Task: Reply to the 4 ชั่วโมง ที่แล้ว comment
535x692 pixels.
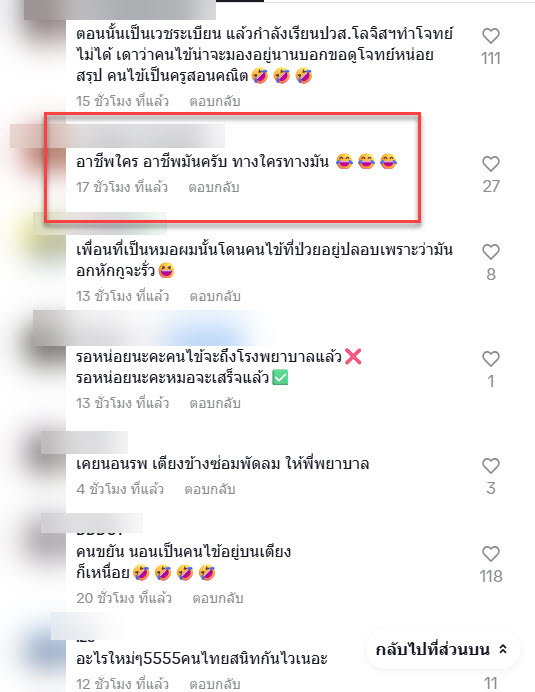Action: click(x=210, y=489)
